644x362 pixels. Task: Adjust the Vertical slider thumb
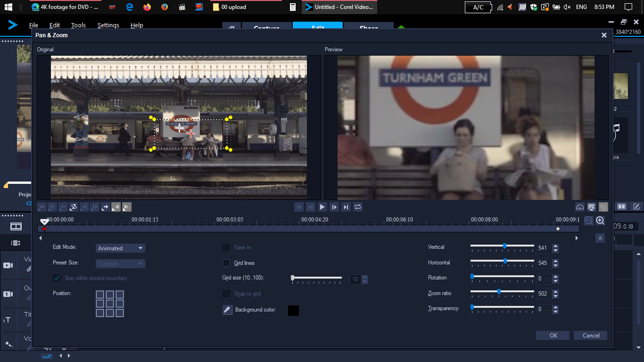[504, 246]
